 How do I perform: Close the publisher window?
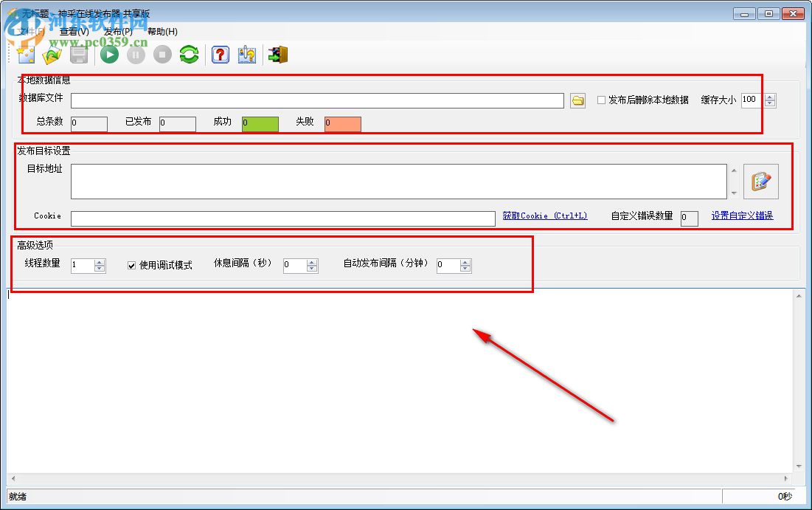pyautogui.click(x=793, y=14)
